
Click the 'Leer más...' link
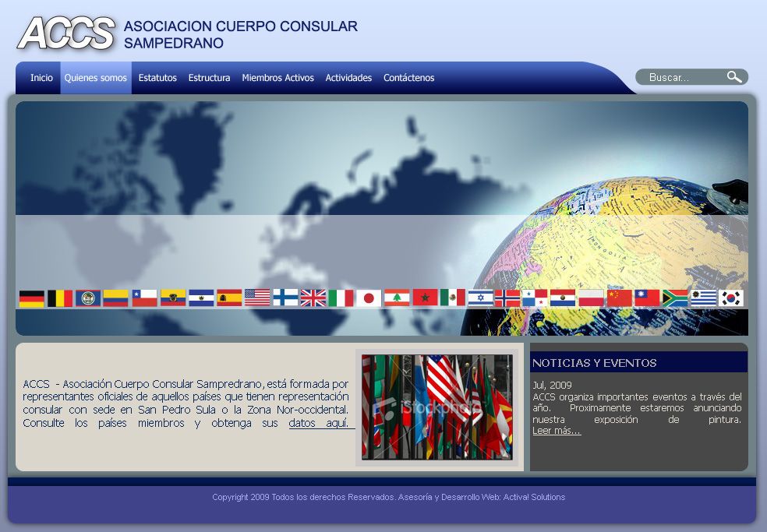tap(557, 431)
